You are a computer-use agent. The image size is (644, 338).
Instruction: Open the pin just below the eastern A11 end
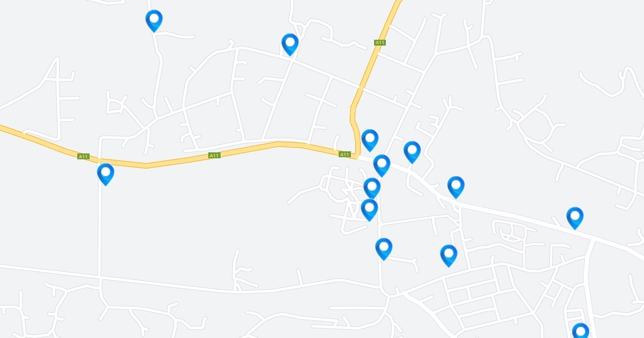382,165
